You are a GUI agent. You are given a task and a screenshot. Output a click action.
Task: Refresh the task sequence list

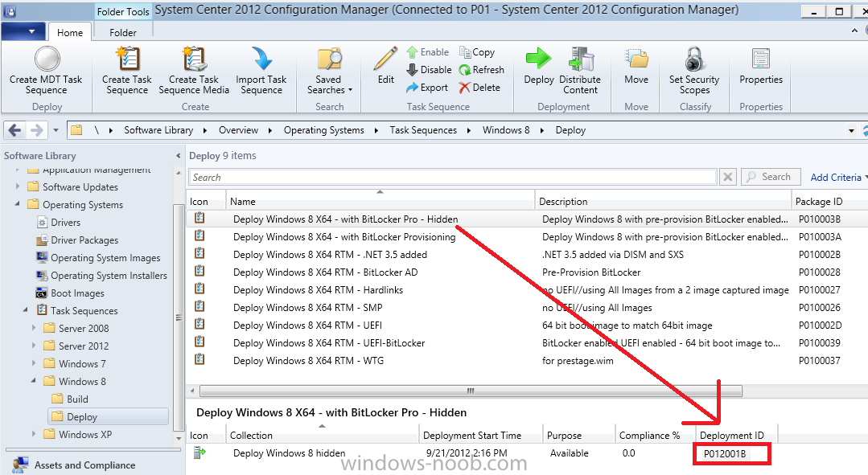(x=481, y=70)
